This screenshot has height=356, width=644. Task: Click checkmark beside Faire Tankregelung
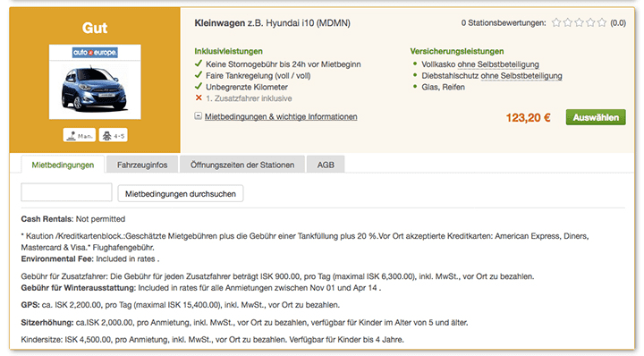point(199,75)
